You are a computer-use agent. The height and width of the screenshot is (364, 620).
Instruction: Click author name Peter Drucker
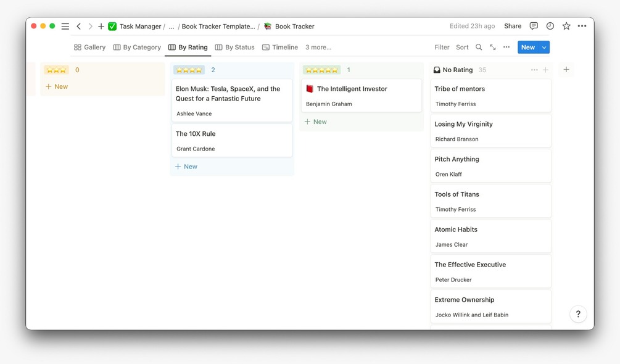[x=453, y=280]
